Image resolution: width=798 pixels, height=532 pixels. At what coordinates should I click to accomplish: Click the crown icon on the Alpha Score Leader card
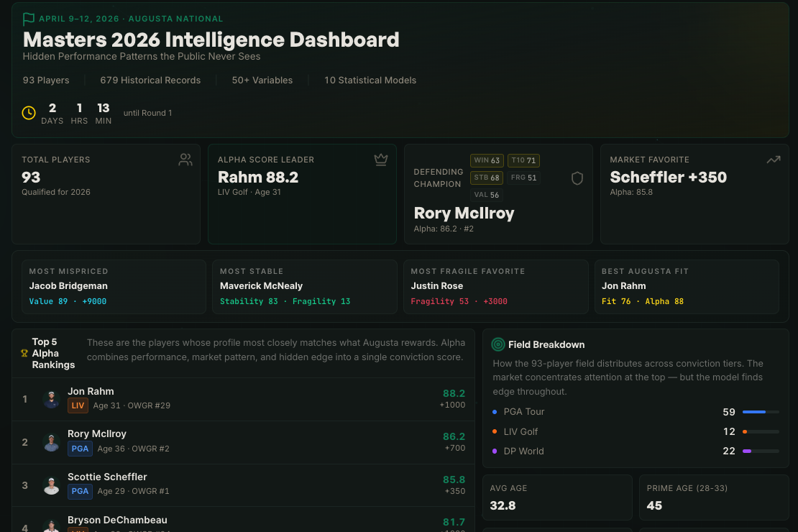(381, 160)
